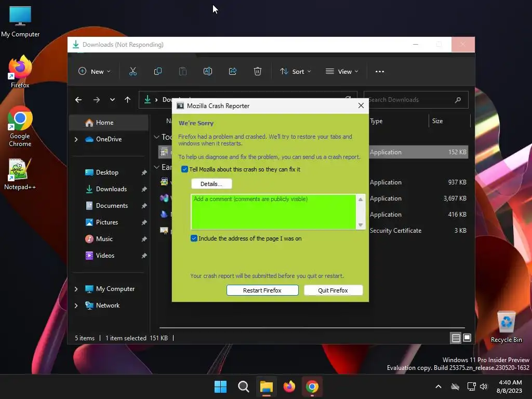
Task: Open Notepad++ desktop shortcut
Action: [20, 175]
